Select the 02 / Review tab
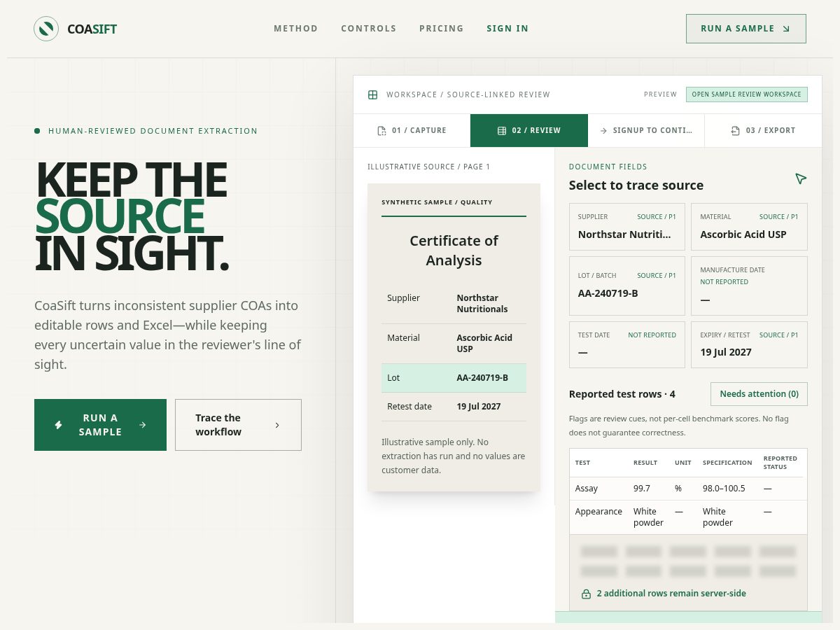The image size is (840, 630). coord(529,131)
